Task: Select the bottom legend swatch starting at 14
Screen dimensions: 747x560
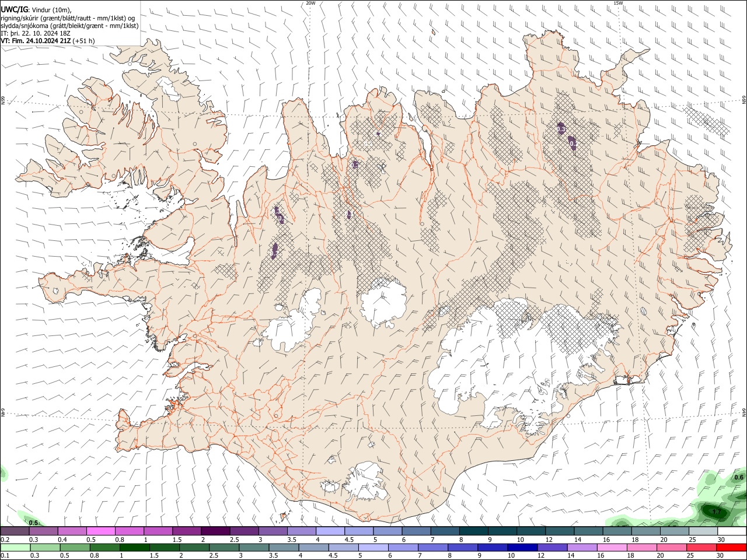Action: (x=581, y=547)
